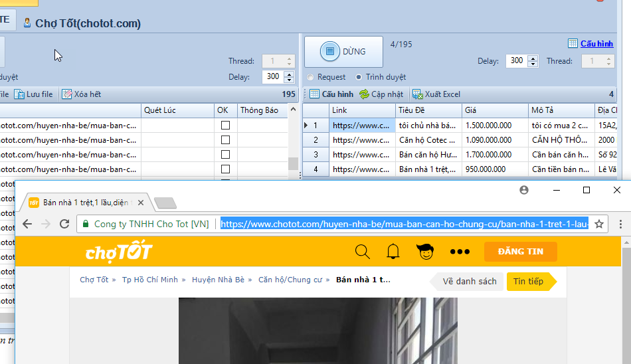
Task: Click the Chrome profile avatar icon
Action: (524, 190)
